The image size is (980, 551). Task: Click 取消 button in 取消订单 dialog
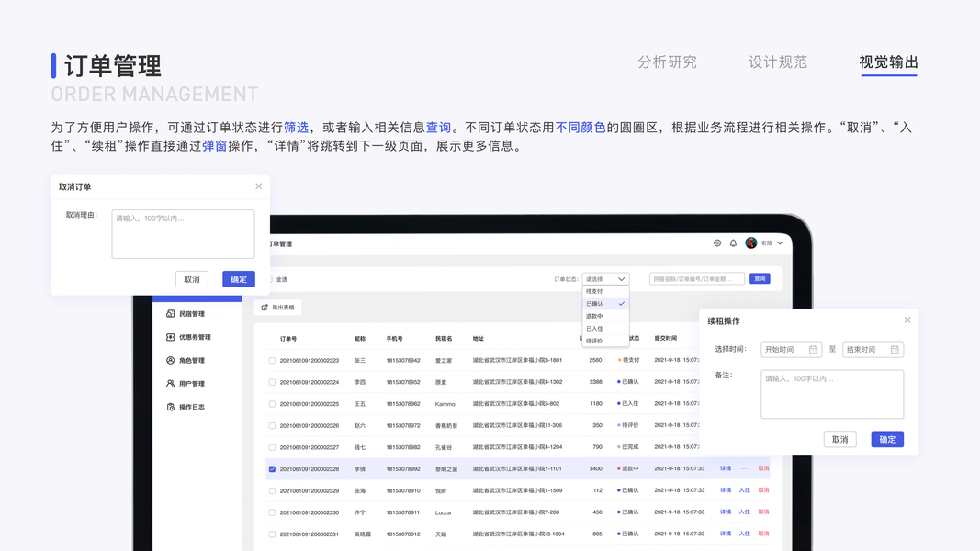pyautogui.click(x=192, y=279)
